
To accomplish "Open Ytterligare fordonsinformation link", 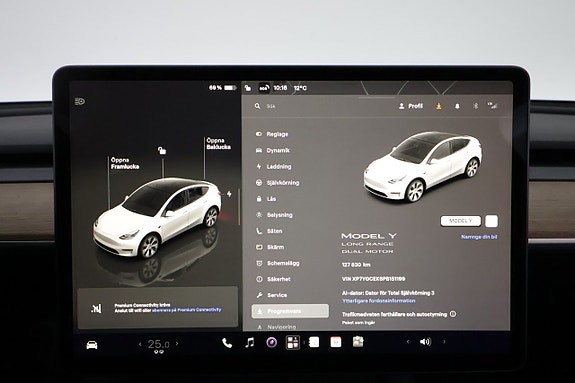I will tap(378, 301).
